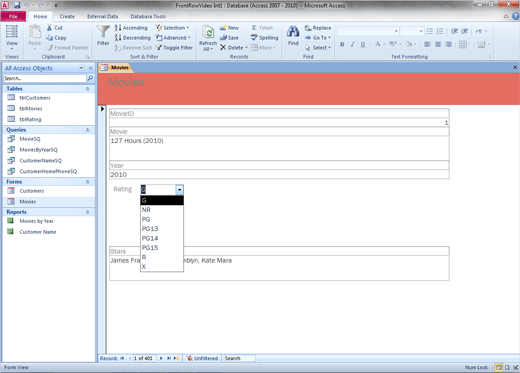Screen dimensions: 520x373
Task: Open the More records dropdown
Action: tap(263, 48)
